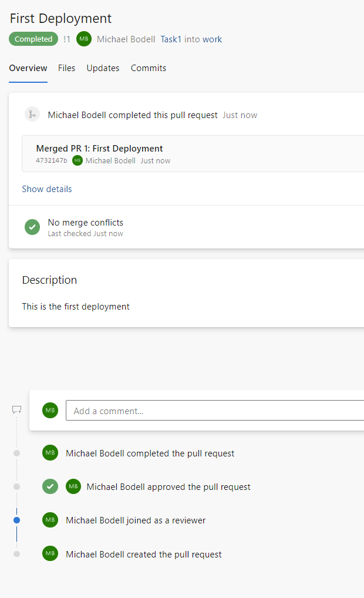Click the gray timeline dot beside created entry

(x=17, y=554)
